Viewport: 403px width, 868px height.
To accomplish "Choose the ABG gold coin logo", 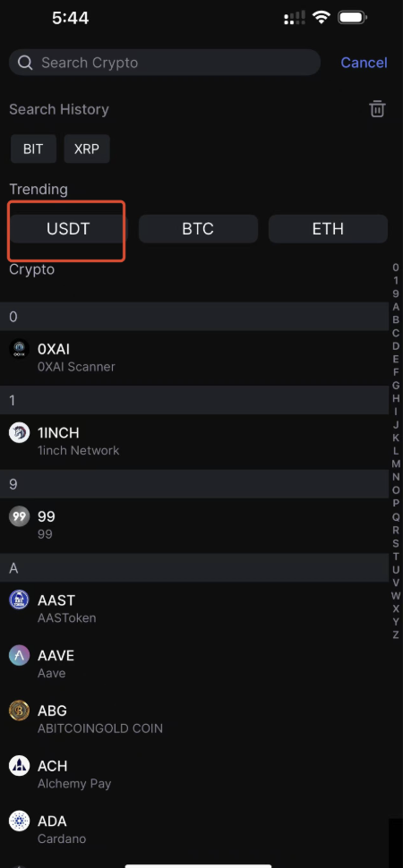I will (x=20, y=711).
